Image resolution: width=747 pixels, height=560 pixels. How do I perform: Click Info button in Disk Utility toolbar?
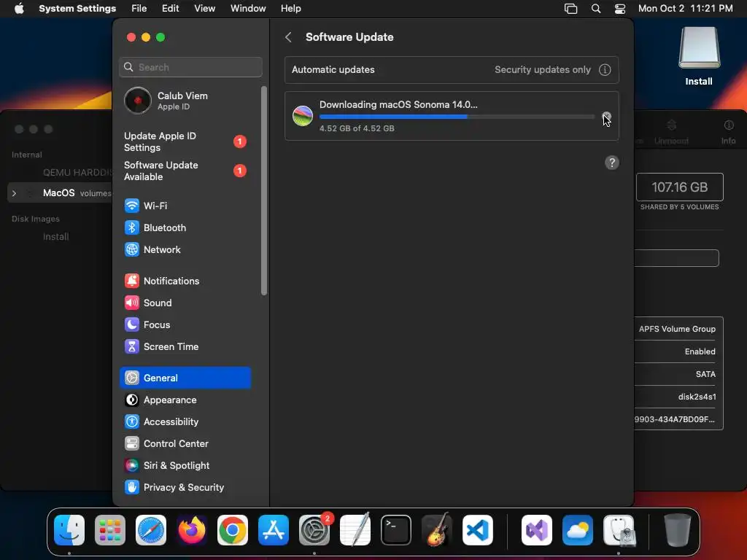(x=729, y=132)
